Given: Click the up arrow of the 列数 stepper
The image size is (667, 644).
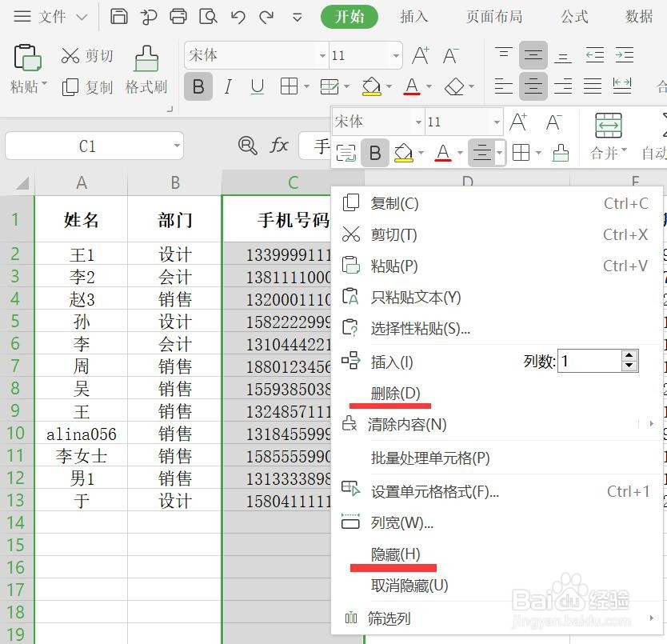Looking at the screenshot, I should [630, 355].
